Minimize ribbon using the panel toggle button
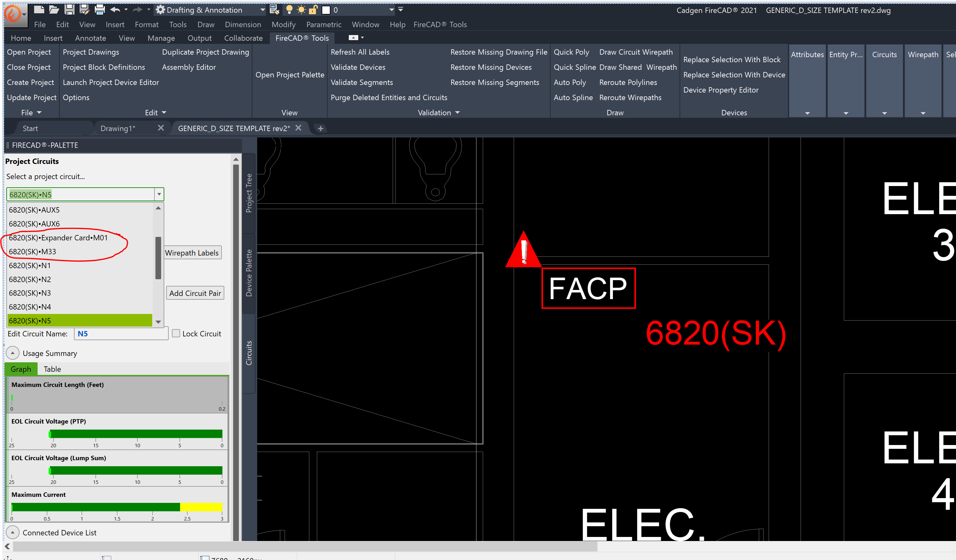This screenshot has height=560, width=956. [353, 38]
